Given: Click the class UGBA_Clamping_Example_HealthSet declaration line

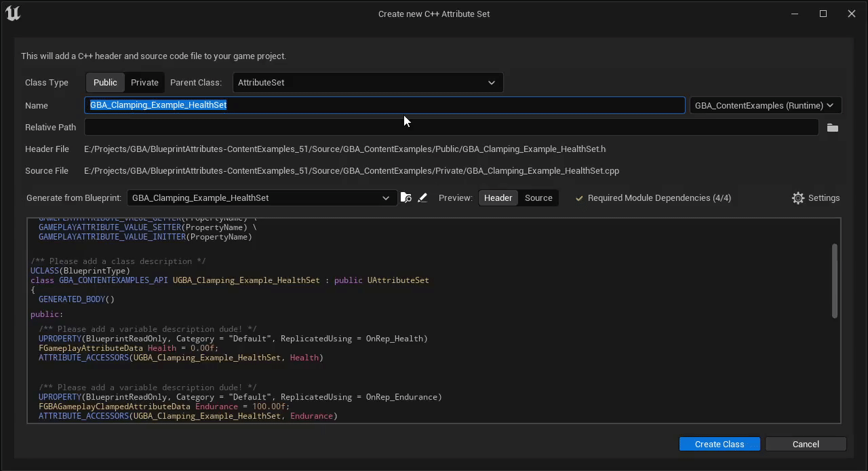Looking at the screenshot, I should point(230,280).
